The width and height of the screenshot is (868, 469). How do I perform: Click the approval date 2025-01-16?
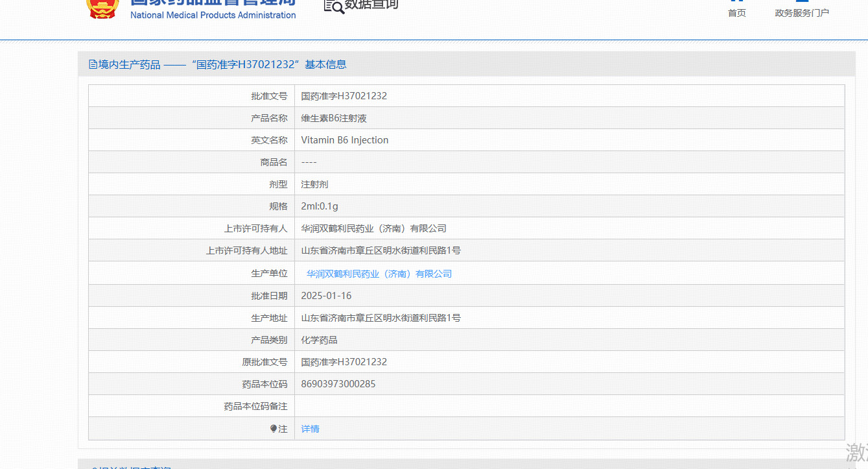coord(326,296)
